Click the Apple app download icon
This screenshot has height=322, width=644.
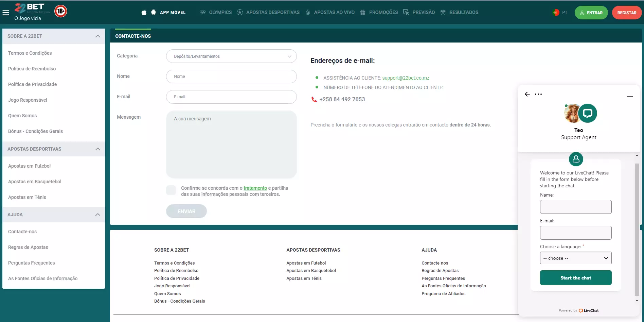144,13
